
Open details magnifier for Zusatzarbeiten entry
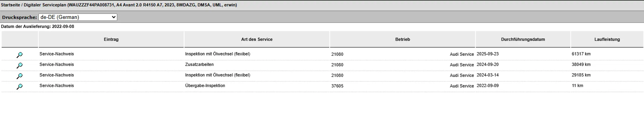[x=19, y=65]
